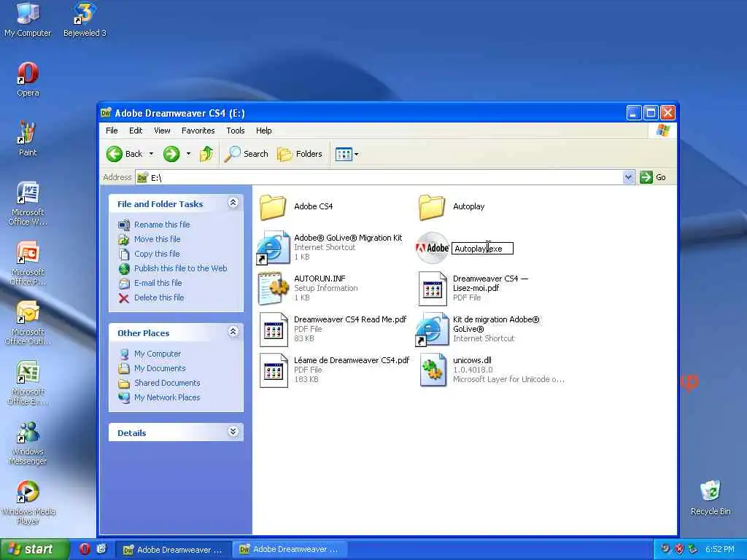Select the Microsoft Office Outlook shortcut
Screen dimensions: 747x560
pos(28,323)
